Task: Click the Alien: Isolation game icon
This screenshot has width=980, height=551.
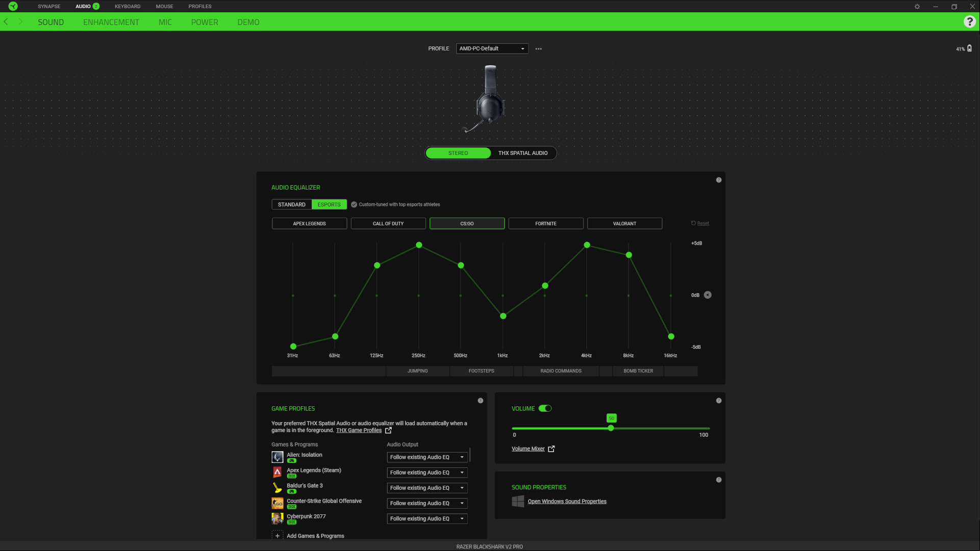Action: click(277, 457)
